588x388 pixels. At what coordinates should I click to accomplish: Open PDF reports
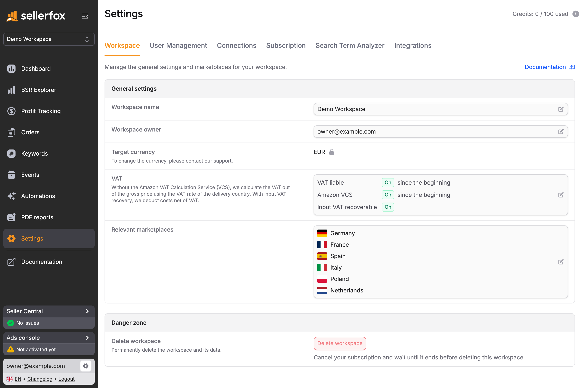tap(49, 217)
